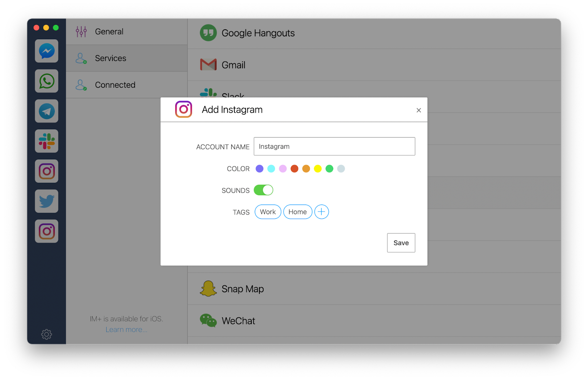The image size is (588, 380).
Task: Switch to the General settings section
Action: (109, 31)
